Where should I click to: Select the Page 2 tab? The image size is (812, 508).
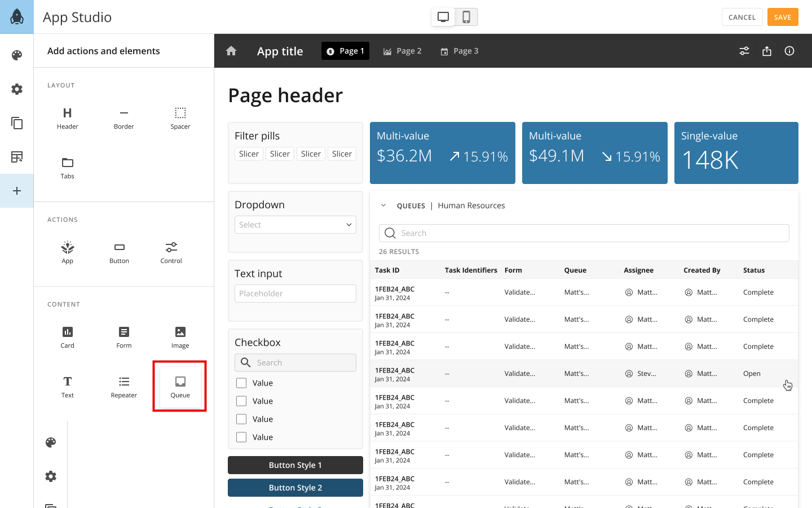coord(403,51)
